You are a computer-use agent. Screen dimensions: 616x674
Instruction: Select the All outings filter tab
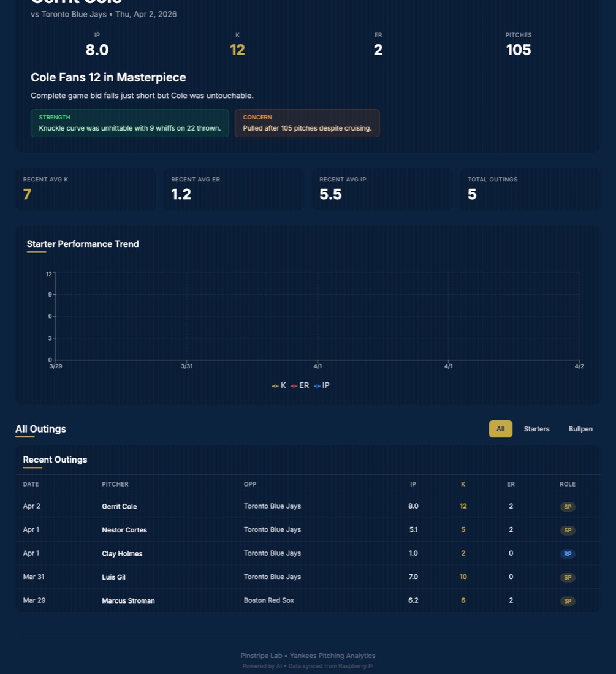[500, 429]
